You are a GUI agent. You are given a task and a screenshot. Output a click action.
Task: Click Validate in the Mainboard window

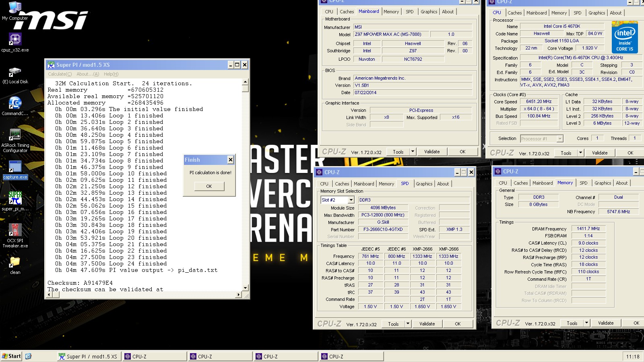432,152
